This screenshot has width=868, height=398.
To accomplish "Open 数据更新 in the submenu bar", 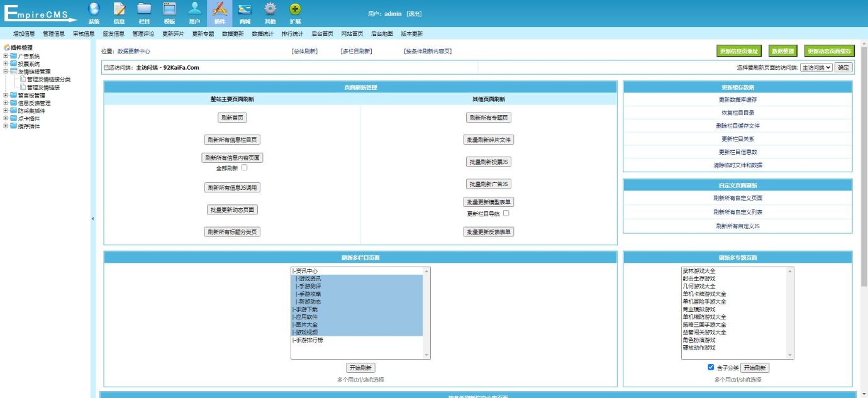I will coord(233,33).
